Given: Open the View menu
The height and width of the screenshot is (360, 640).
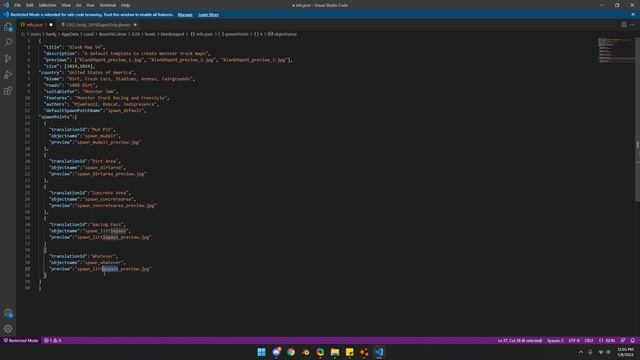Looking at the screenshot, I should tap(66, 5).
